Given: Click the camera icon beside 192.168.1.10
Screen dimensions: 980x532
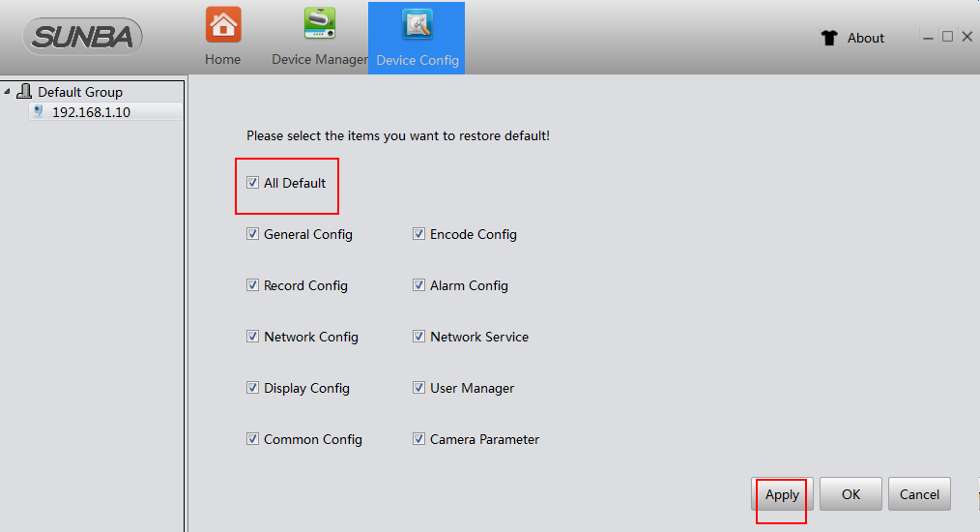Looking at the screenshot, I should click(39, 111).
